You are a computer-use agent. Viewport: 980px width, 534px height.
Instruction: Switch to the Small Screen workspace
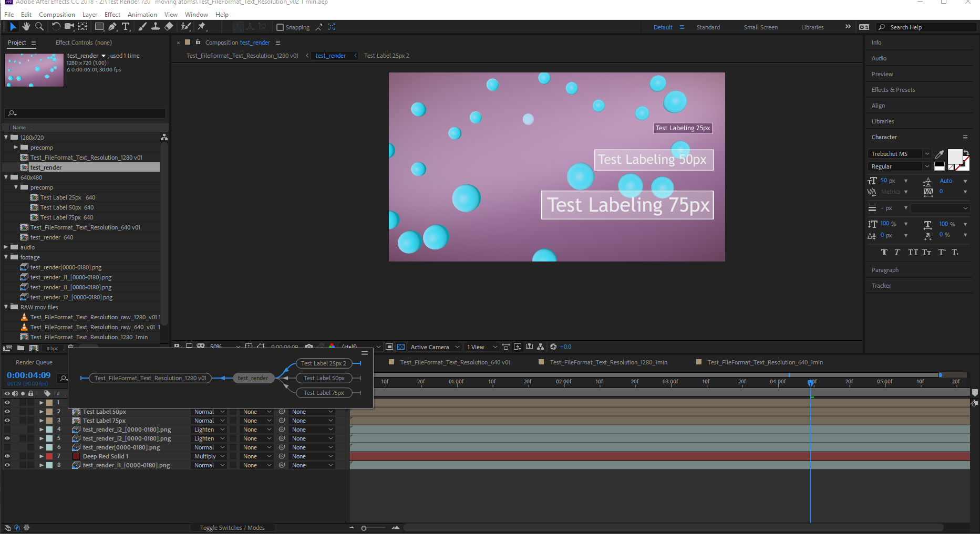[x=760, y=27]
